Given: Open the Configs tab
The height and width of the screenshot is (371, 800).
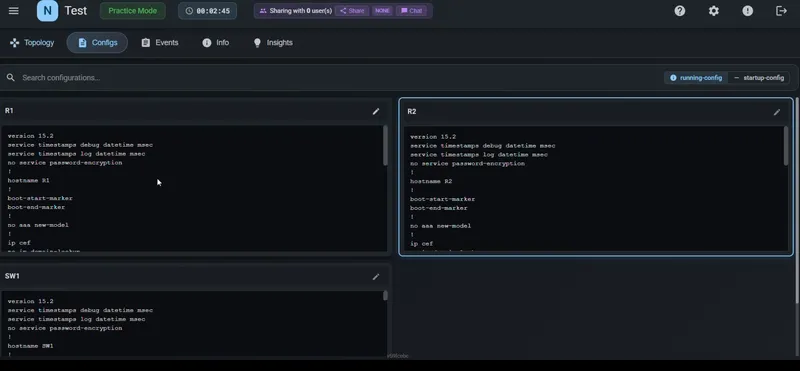Looking at the screenshot, I should coord(97,43).
